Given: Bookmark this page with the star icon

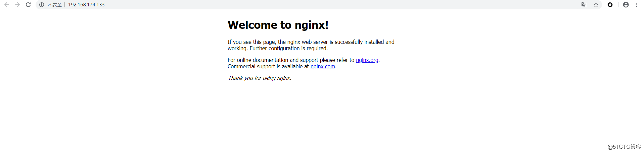Looking at the screenshot, I should point(596,5).
